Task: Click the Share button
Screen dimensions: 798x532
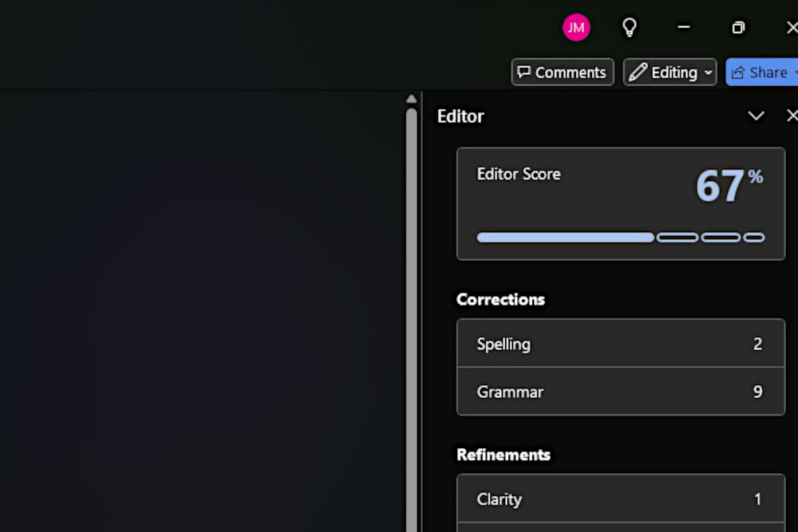Action: [760, 72]
